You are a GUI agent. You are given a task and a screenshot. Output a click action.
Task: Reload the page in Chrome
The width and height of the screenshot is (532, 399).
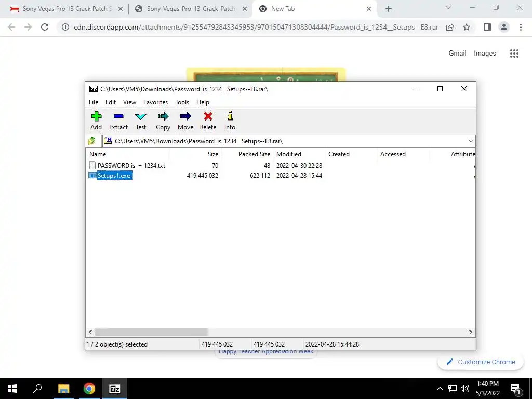pyautogui.click(x=45, y=27)
